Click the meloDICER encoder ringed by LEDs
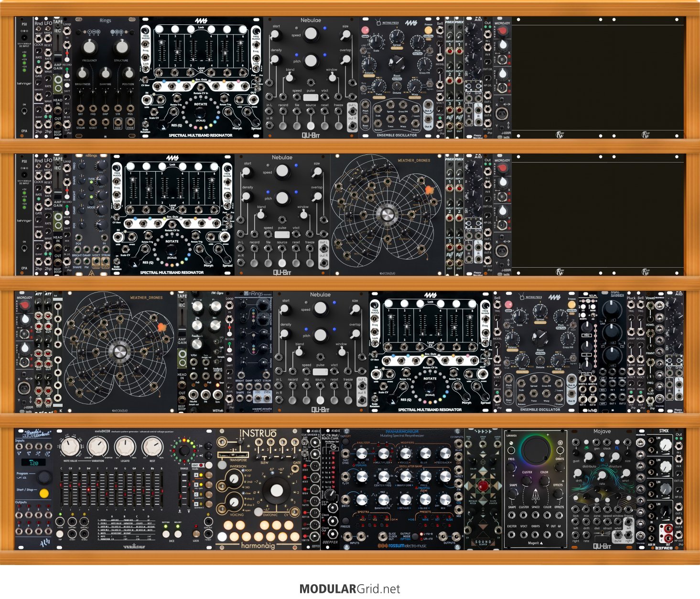 184,450
